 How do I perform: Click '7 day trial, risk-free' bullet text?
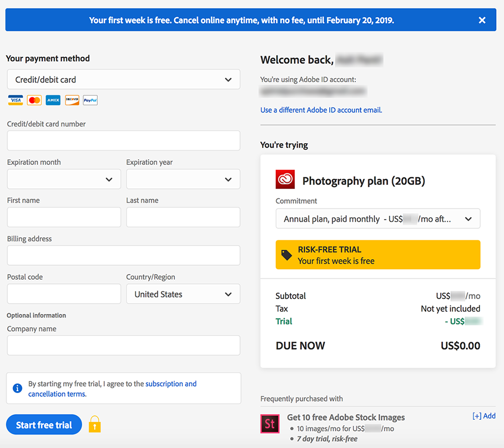click(x=327, y=439)
